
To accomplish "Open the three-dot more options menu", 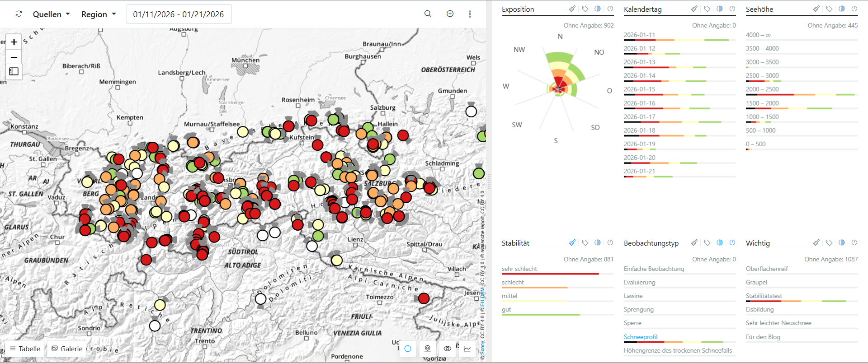I will click(470, 14).
